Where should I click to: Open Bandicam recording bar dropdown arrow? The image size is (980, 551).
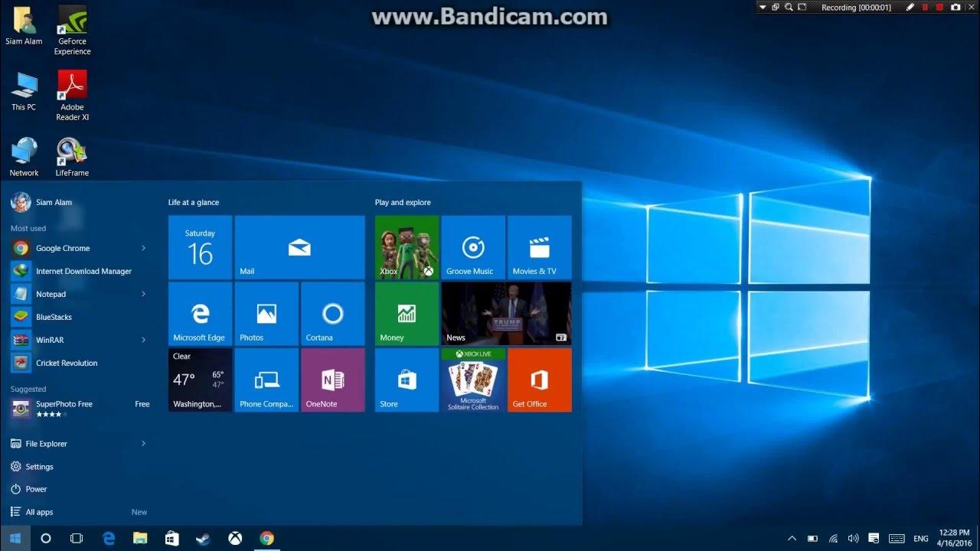click(763, 7)
